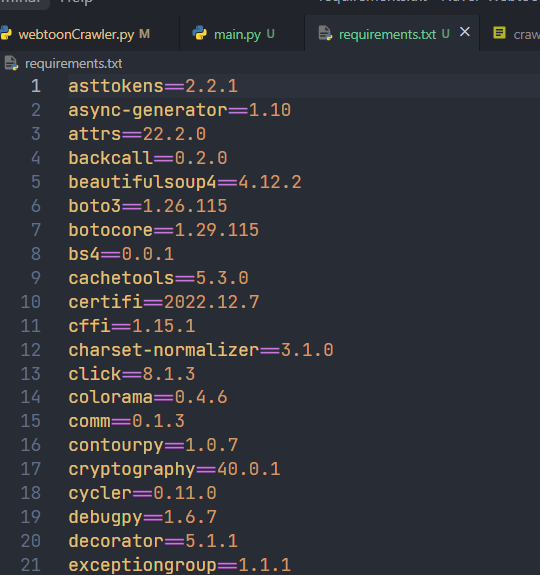Click line number 10 in the gutter
540x575 pixels.
[30, 302]
